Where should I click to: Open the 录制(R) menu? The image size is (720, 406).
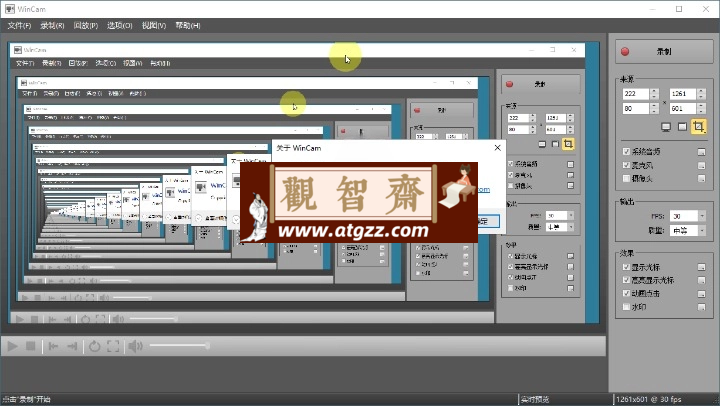(x=52, y=25)
